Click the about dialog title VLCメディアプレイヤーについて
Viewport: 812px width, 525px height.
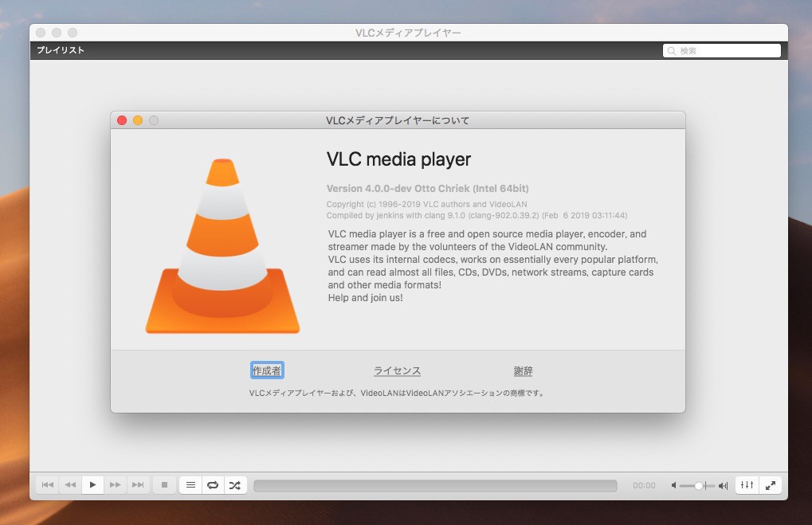(397, 120)
